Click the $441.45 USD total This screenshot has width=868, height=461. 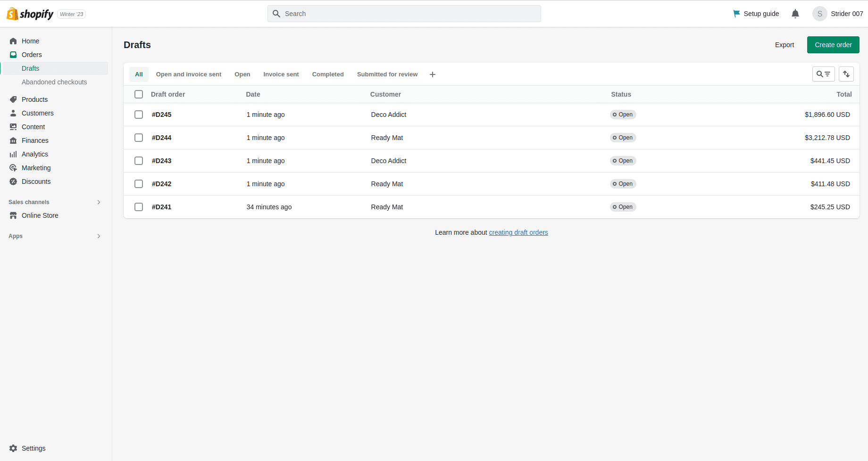(830, 161)
